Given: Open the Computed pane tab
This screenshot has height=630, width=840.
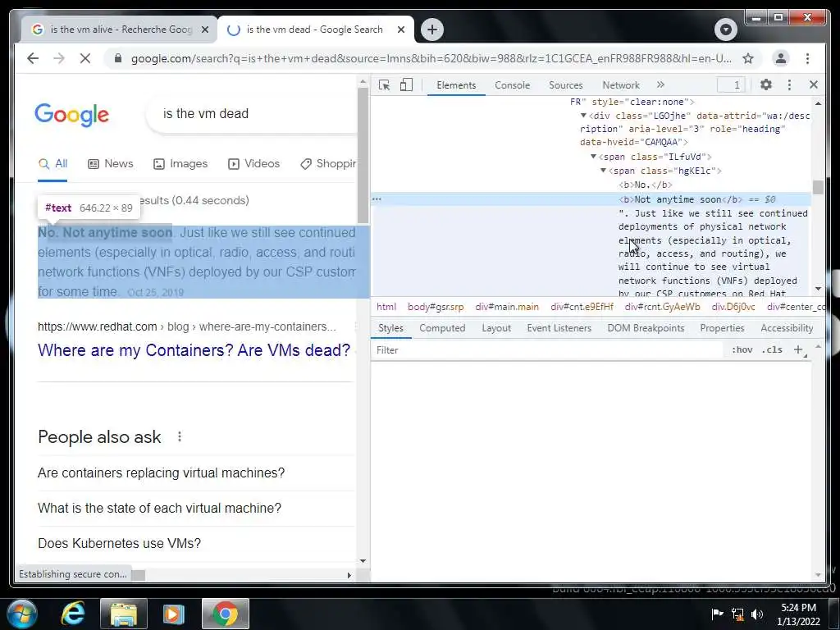Looking at the screenshot, I should tap(442, 328).
